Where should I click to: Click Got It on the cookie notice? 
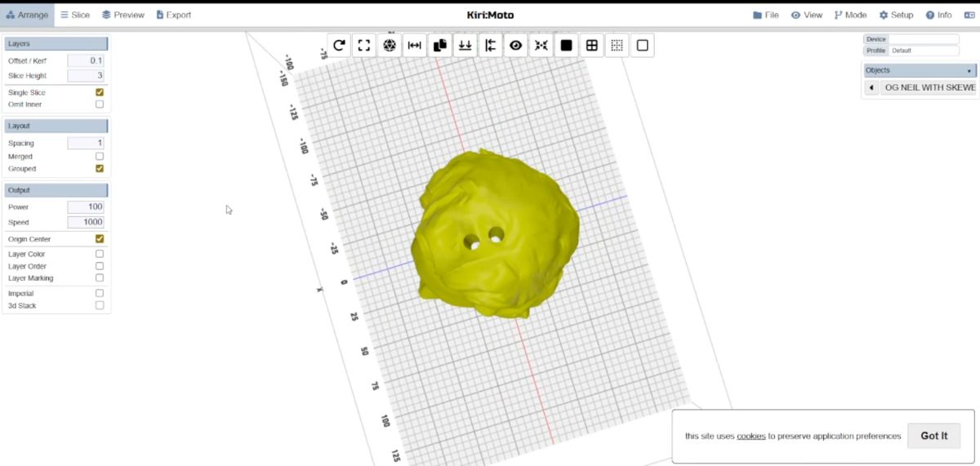(x=934, y=436)
